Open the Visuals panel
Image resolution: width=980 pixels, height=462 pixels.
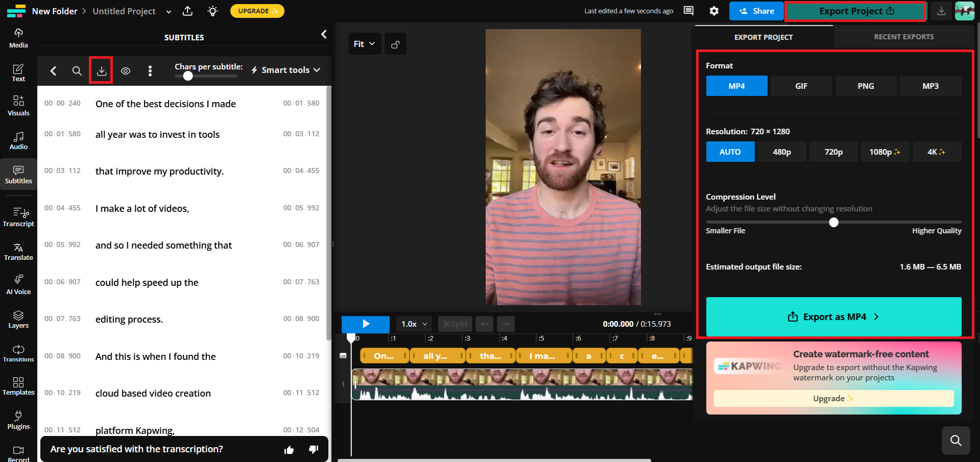tap(18, 106)
